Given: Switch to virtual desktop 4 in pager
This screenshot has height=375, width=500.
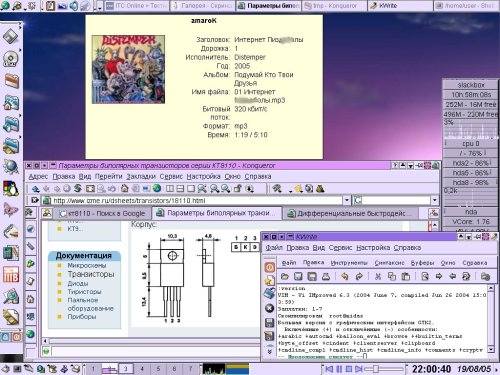Looking at the screenshot, I should tap(142, 369).
